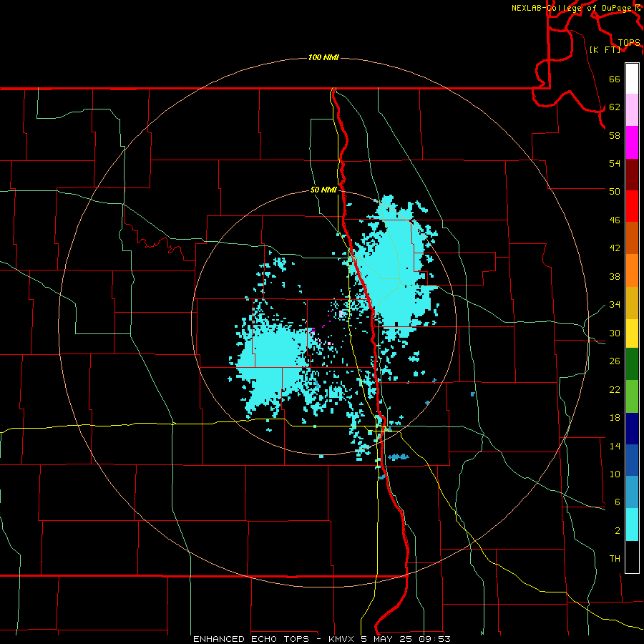Image resolution: width=644 pixels, height=644 pixels.
Task: Click the white swatch on the tops scale
Action: click(x=632, y=79)
